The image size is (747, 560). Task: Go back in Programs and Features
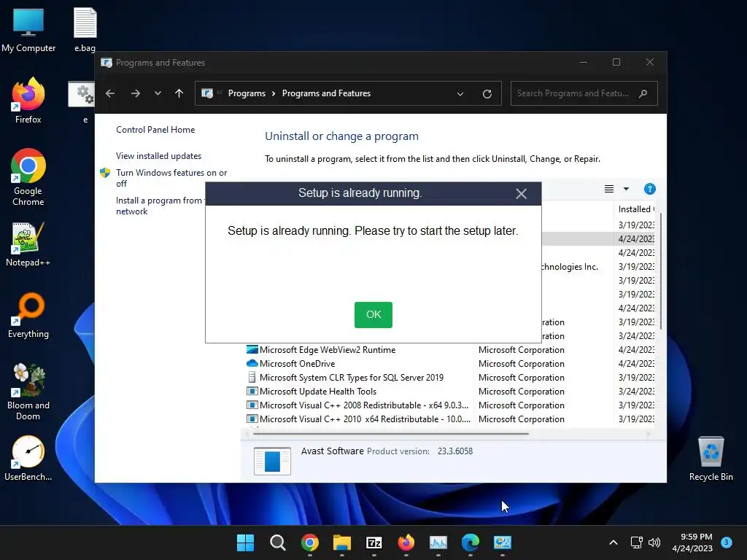110,93
